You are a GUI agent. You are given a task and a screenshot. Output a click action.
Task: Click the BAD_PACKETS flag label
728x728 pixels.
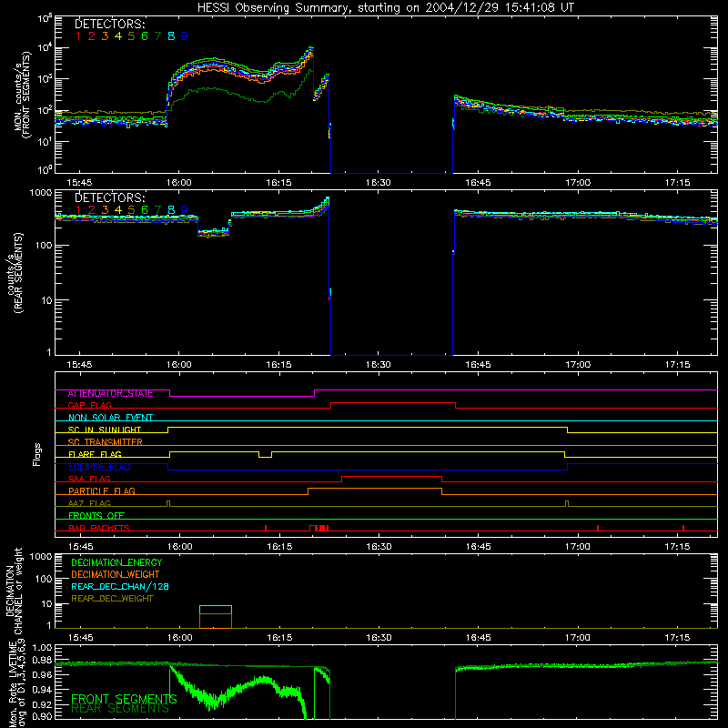coord(99,529)
